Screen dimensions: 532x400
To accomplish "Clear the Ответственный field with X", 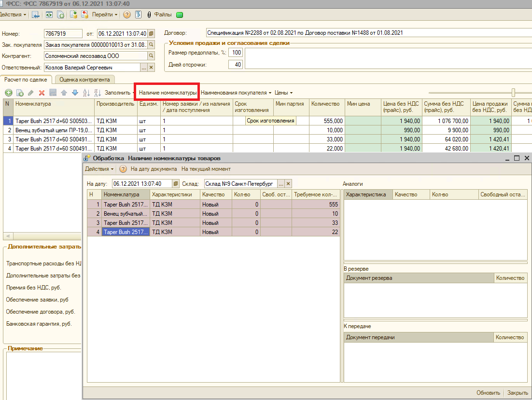I will pos(151,68).
